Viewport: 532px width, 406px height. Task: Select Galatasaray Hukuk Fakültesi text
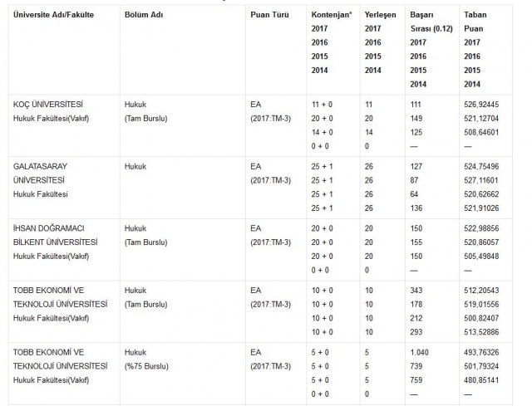[x=41, y=194]
